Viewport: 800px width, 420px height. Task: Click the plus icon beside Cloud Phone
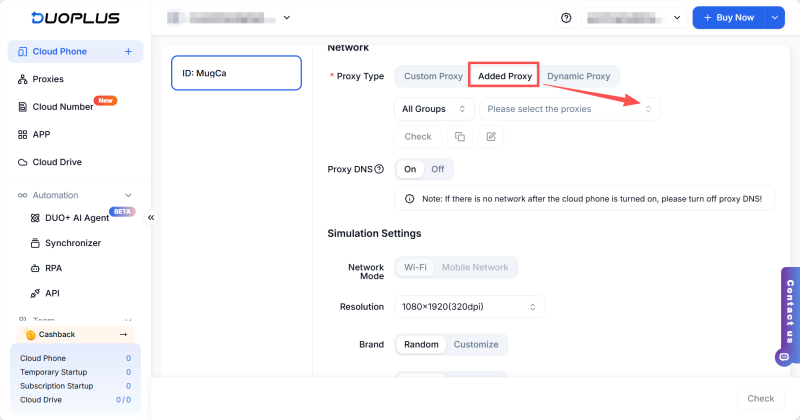pos(128,51)
